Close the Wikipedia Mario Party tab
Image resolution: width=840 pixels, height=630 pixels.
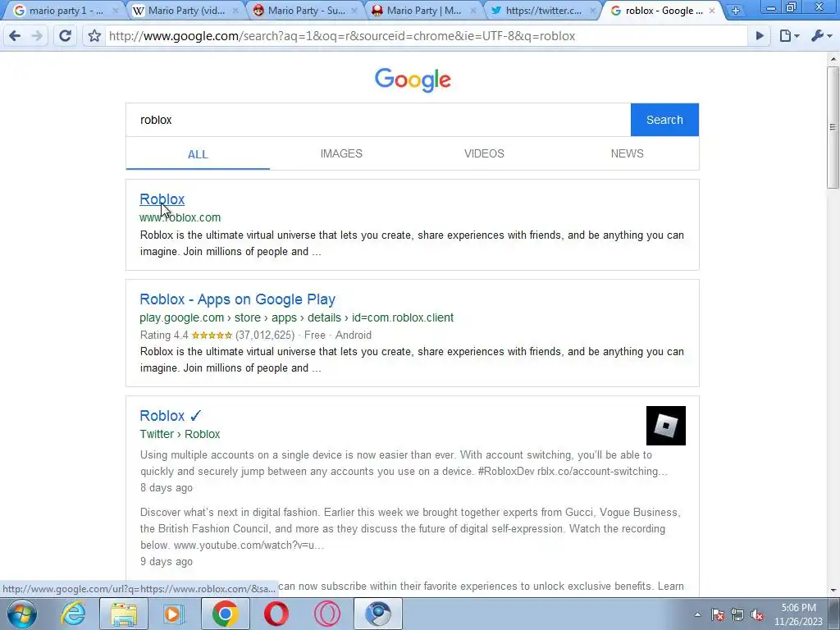[x=235, y=10]
